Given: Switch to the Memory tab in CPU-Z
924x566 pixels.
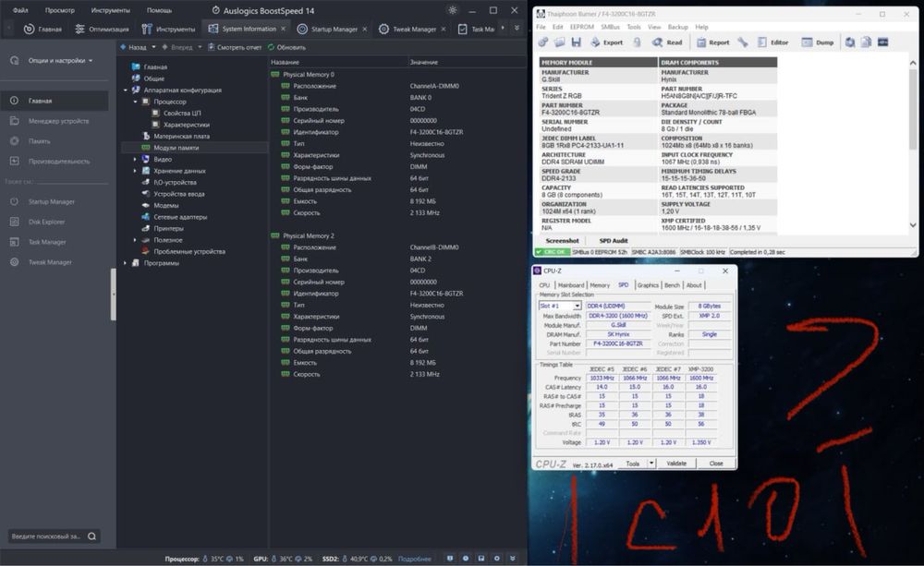Looking at the screenshot, I should (600, 285).
